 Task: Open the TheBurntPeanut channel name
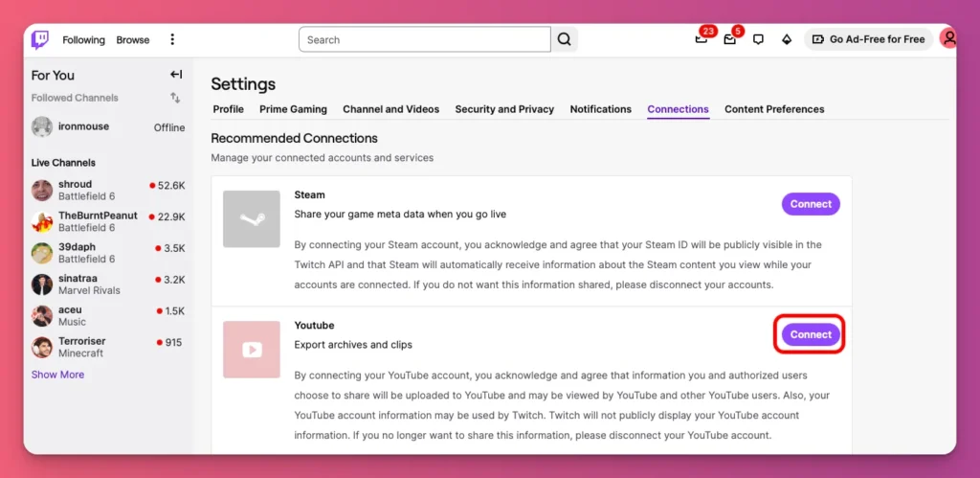pyautogui.click(x=98, y=216)
